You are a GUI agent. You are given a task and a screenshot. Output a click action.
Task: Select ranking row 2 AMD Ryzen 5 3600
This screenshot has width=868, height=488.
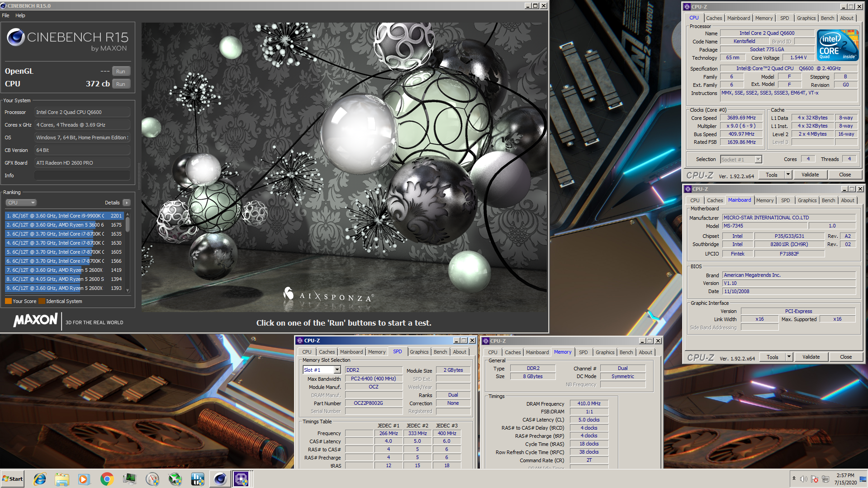click(x=64, y=225)
